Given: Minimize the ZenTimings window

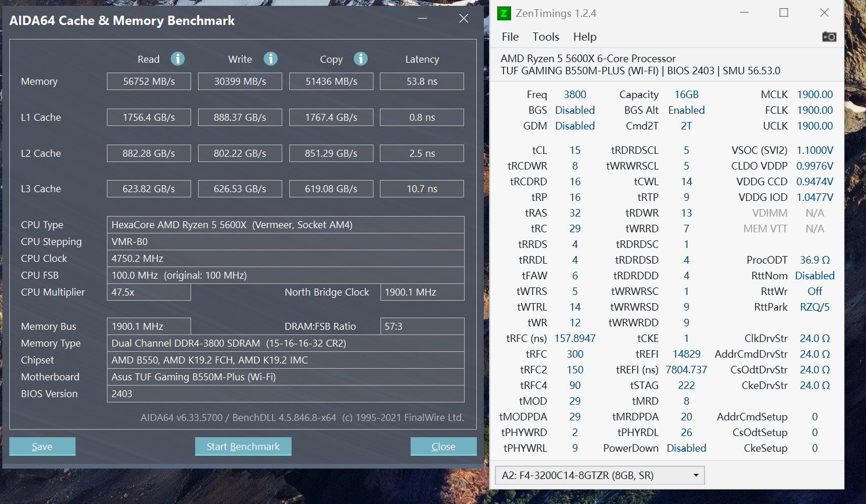Looking at the screenshot, I should pyautogui.click(x=744, y=13).
